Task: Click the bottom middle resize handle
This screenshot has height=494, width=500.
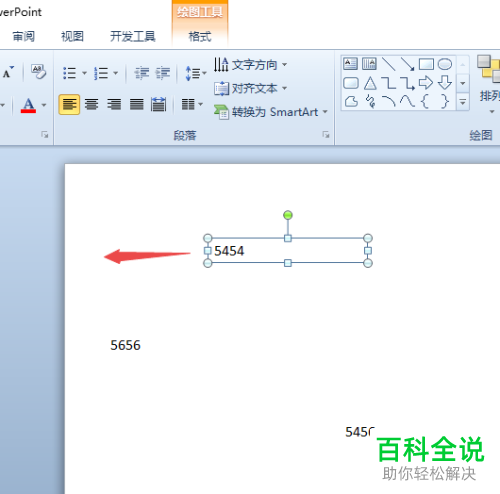Action: [x=288, y=263]
